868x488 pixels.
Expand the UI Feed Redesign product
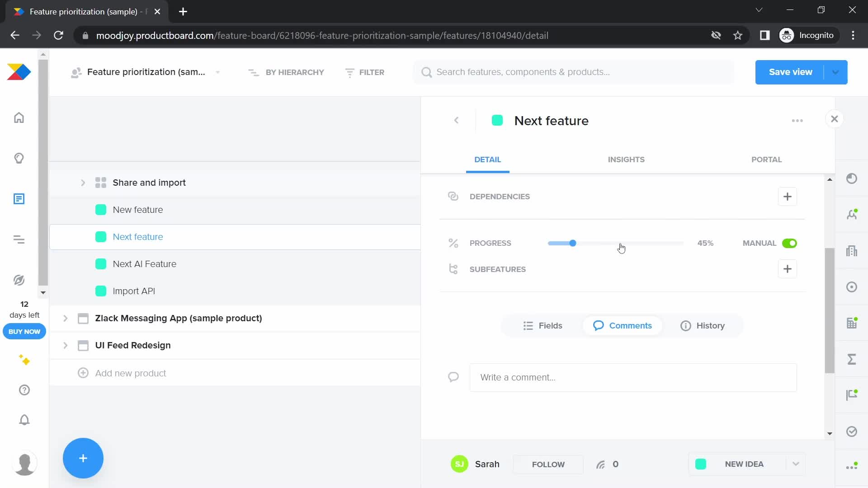(66, 345)
